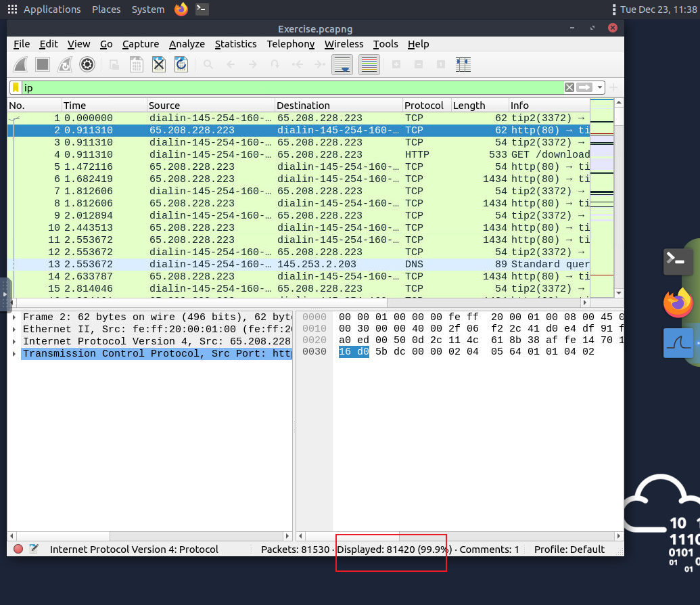700x605 pixels.
Task: Close this capture file icon
Action: coord(159,65)
